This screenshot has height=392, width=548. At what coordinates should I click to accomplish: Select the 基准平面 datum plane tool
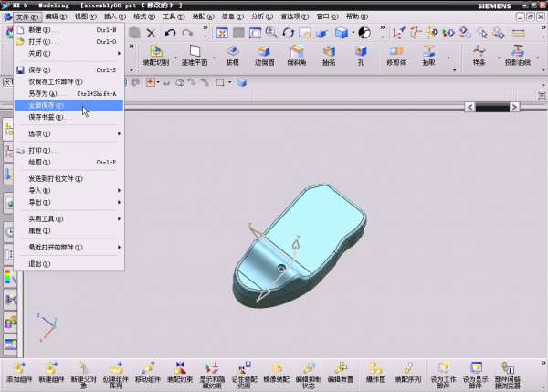click(194, 55)
